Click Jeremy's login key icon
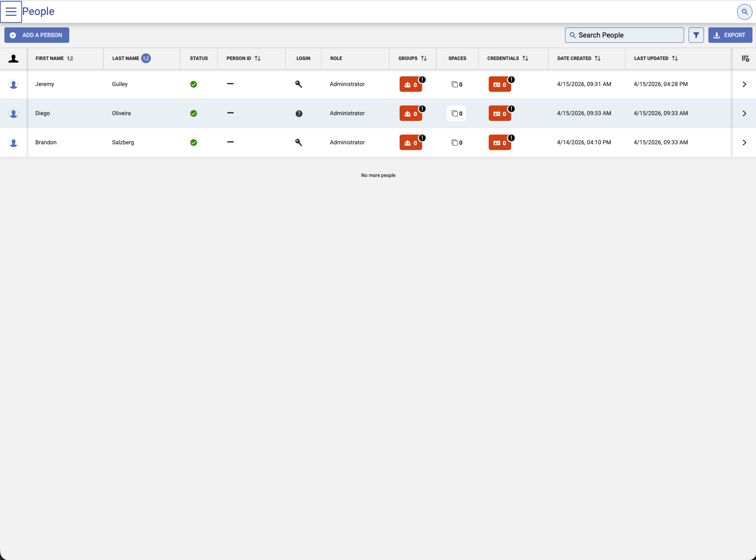The width and height of the screenshot is (756, 560). click(299, 84)
